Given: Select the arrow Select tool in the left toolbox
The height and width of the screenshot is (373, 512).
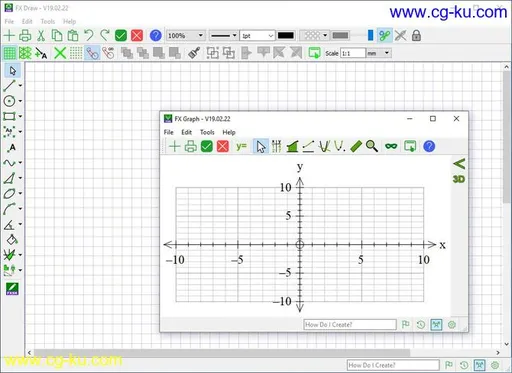Looking at the screenshot, I should point(12,71).
